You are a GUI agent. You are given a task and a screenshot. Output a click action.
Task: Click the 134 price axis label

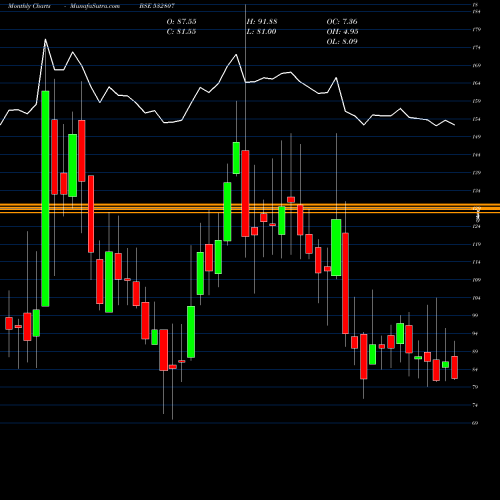coord(477,191)
